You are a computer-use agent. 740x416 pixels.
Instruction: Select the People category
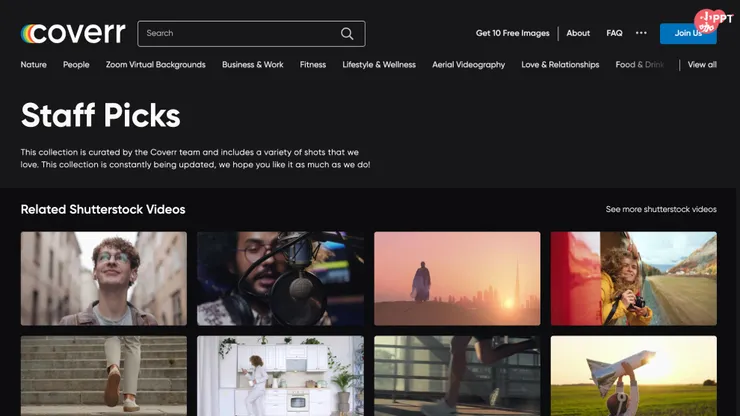tap(76, 65)
